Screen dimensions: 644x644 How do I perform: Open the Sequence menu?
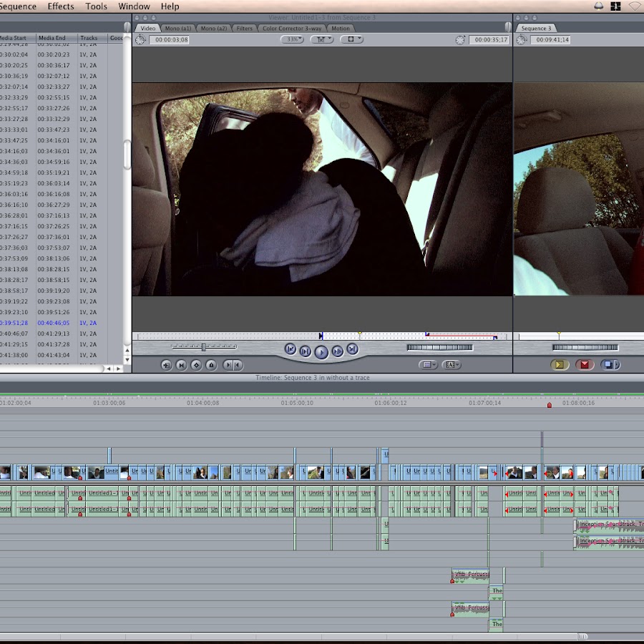[18, 6]
